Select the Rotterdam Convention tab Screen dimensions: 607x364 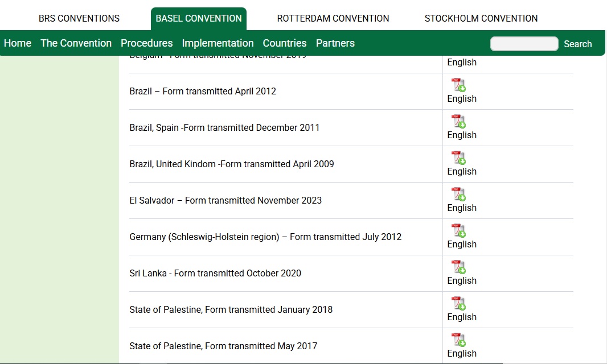pyautogui.click(x=333, y=18)
